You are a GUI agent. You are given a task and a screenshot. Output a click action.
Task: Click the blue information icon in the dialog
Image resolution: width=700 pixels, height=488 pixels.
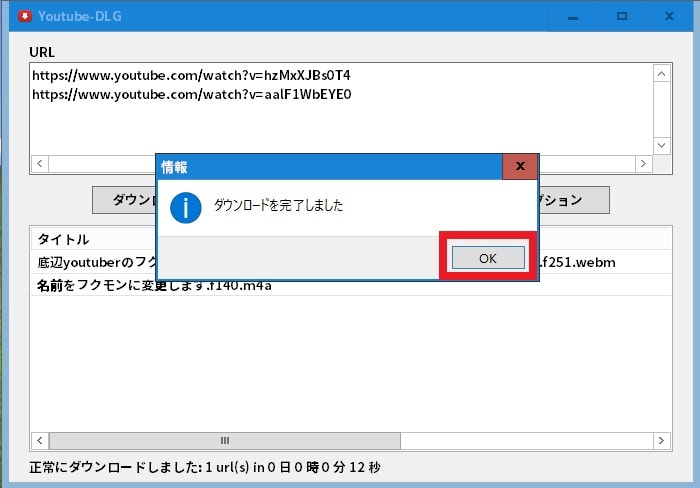pyautogui.click(x=186, y=208)
